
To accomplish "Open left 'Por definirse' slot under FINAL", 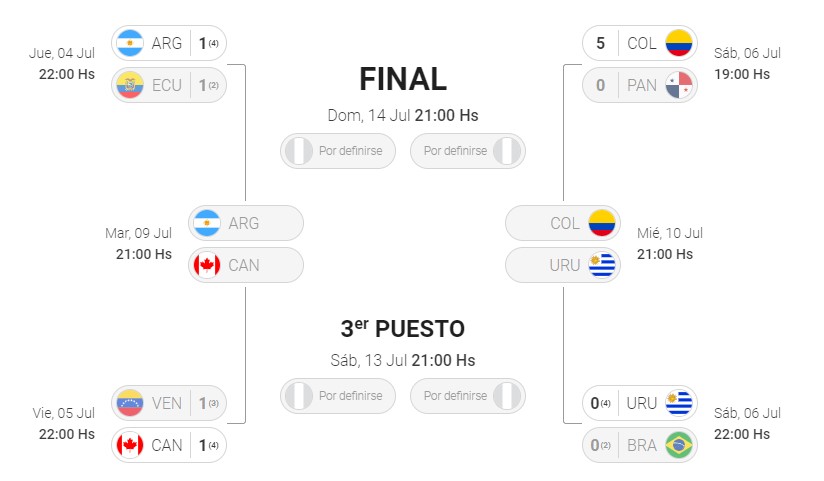I will click(x=338, y=151).
